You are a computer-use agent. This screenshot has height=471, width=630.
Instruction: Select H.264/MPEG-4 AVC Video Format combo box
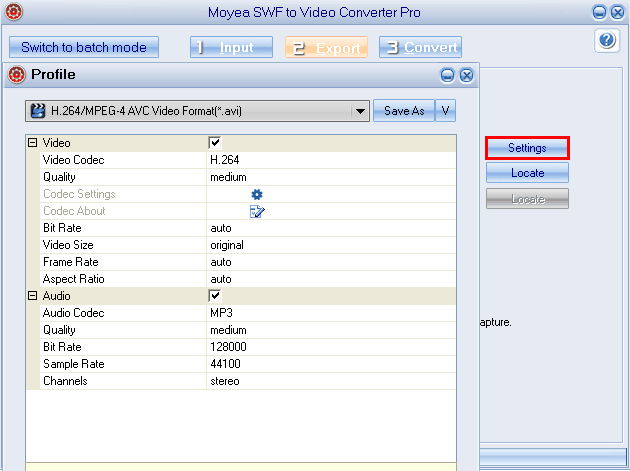[197, 111]
